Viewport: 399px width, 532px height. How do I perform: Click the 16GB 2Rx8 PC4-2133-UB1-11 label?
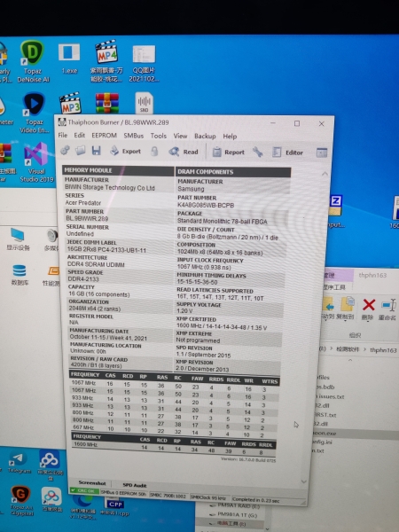(x=106, y=249)
